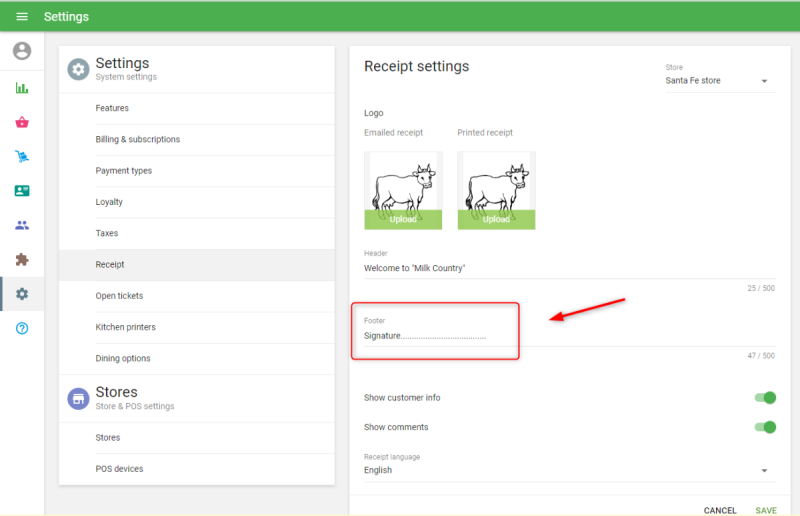Click the user account avatar icon
The height and width of the screenshot is (516, 800).
(22, 51)
